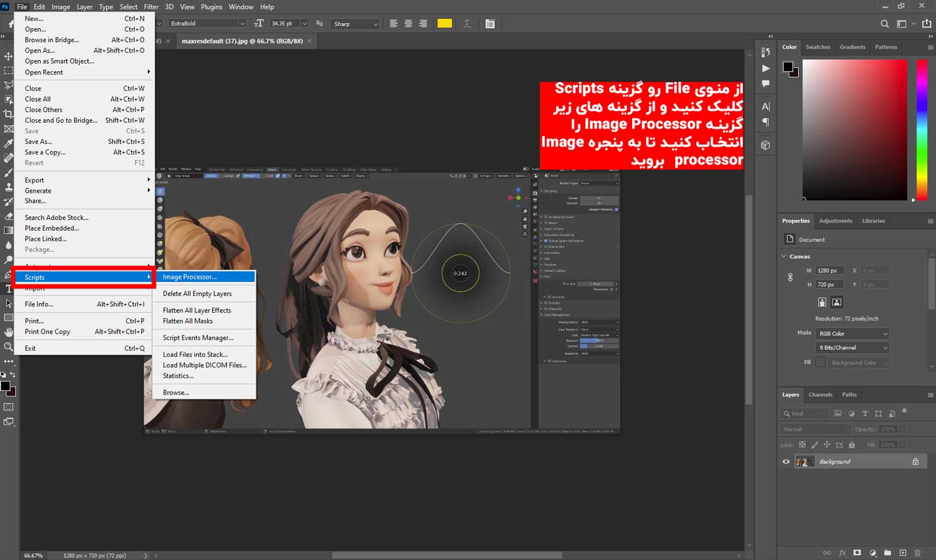Select the Move tool

pyautogui.click(x=8, y=56)
